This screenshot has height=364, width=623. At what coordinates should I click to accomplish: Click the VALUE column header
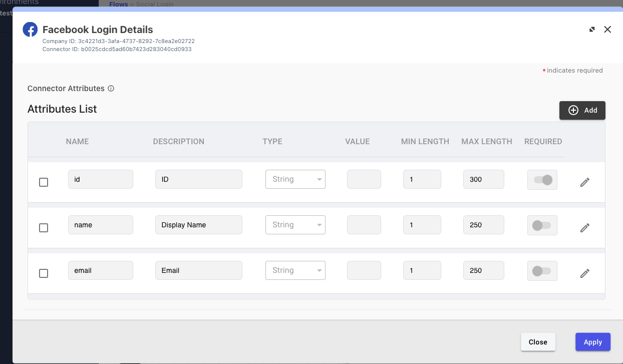coord(358,142)
